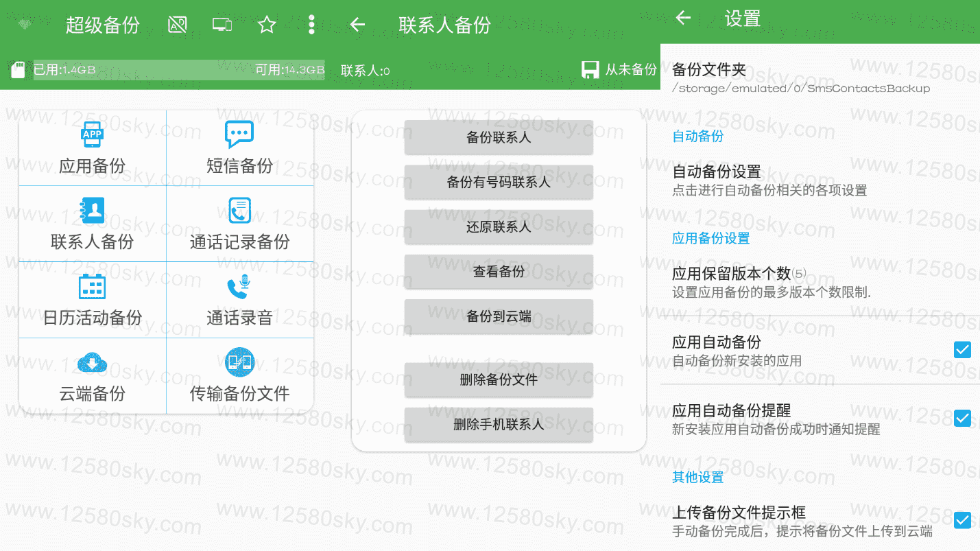Open the contacts backup icon (联系人备份)

tap(92, 211)
